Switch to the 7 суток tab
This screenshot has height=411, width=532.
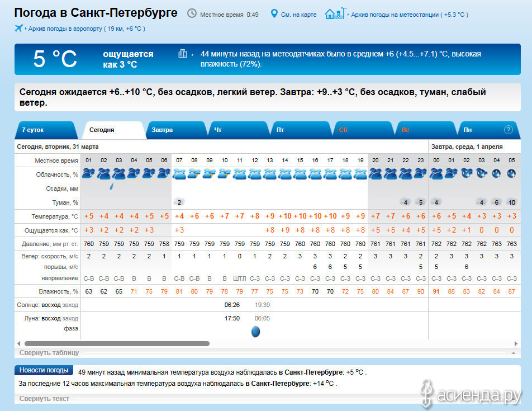point(33,130)
